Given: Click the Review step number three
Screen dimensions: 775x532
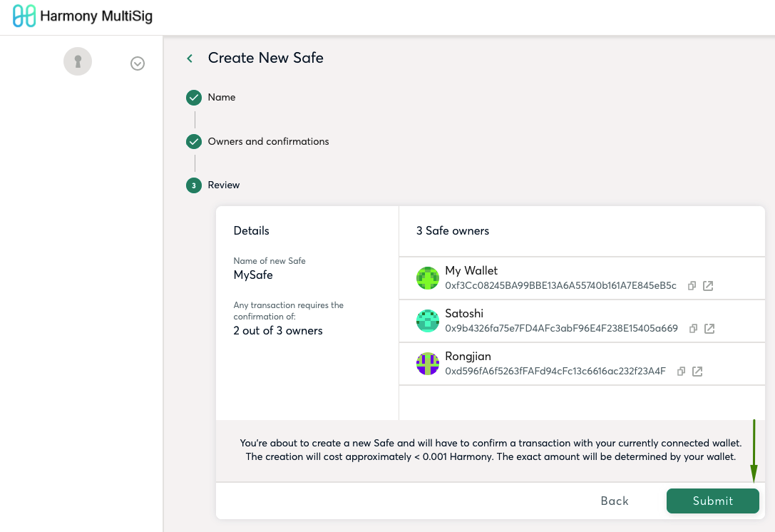Looking at the screenshot, I should coord(194,185).
